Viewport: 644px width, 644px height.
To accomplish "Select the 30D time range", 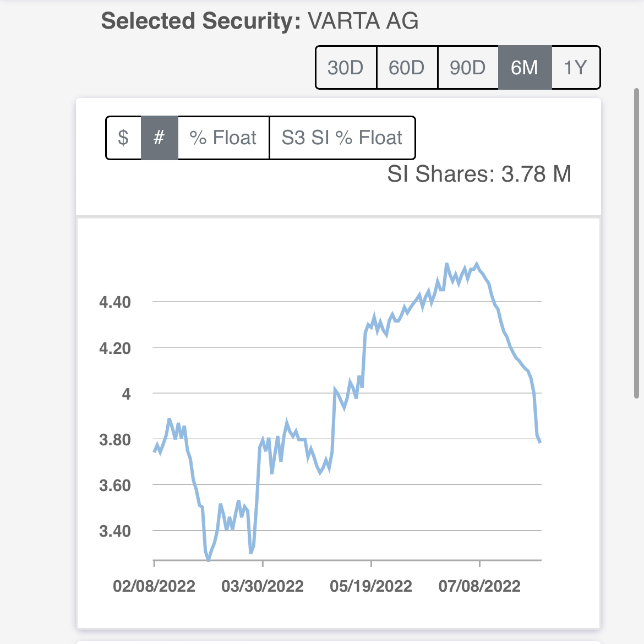I will (346, 68).
